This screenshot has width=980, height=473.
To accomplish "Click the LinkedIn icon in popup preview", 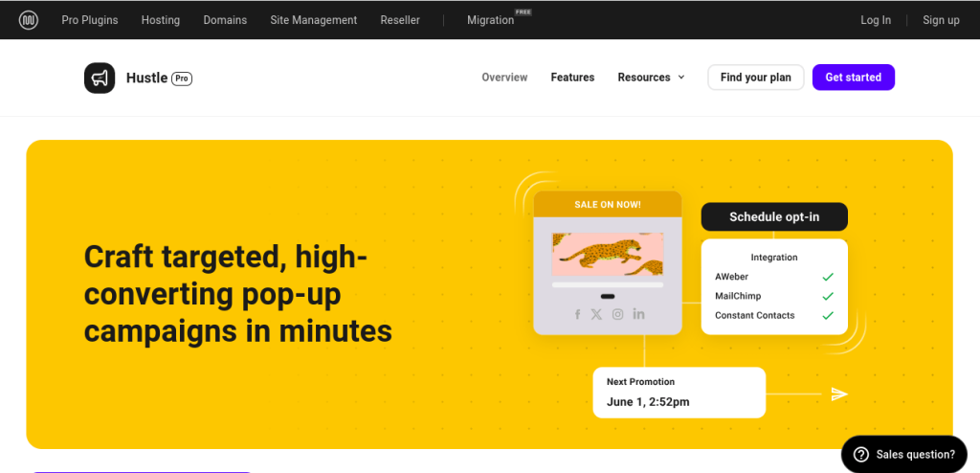I will (x=638, y=313).
